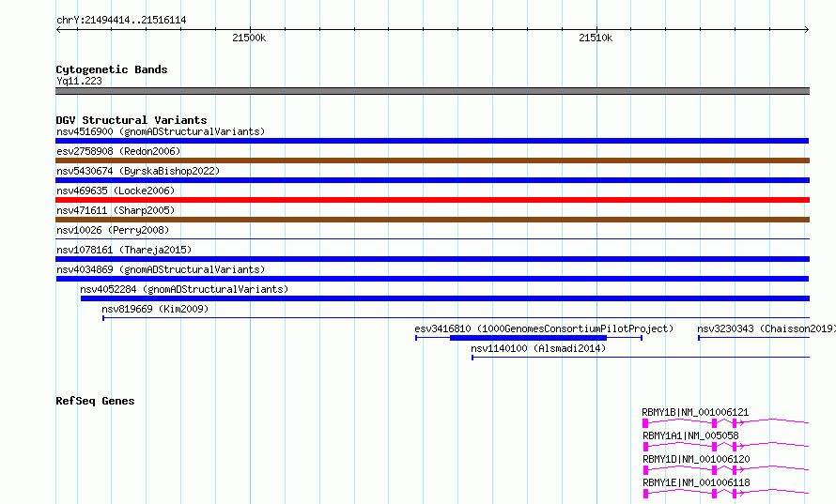This screenshot has width=836, height=504.
Task: Select the red nsv469635 variant bar
Action: coord(432,200)
